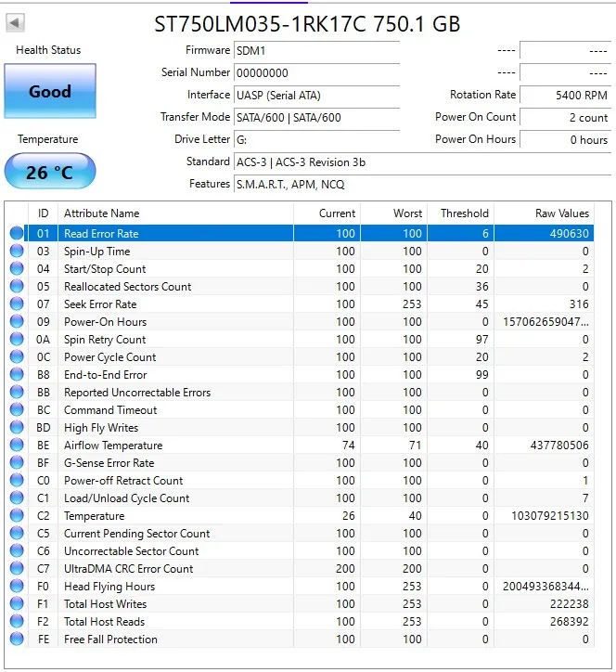Screen dimensions: 616x672
Task: Select status icon of Spin Retry Count row
Action: (17, 339)
